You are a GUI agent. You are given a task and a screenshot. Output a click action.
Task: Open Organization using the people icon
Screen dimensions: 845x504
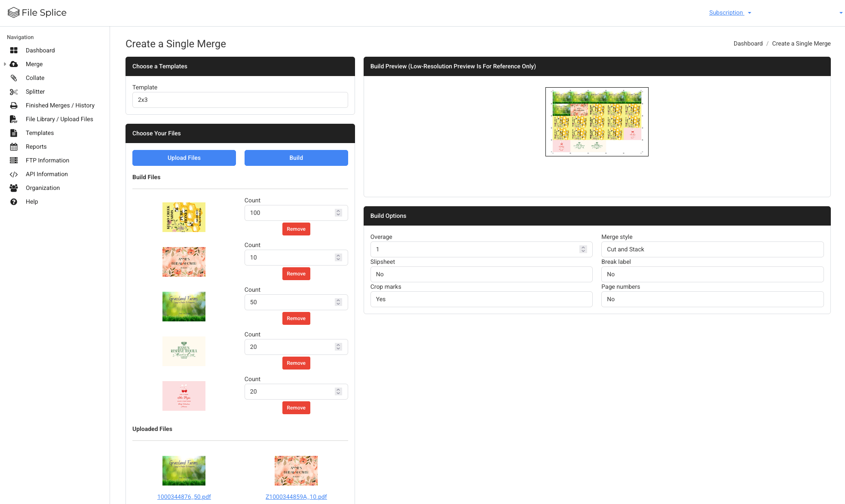tap(14, 188)
